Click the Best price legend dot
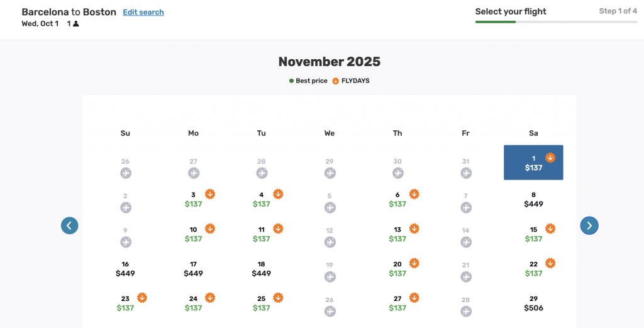This screenshot has width=644, height=328. [291, 81]
